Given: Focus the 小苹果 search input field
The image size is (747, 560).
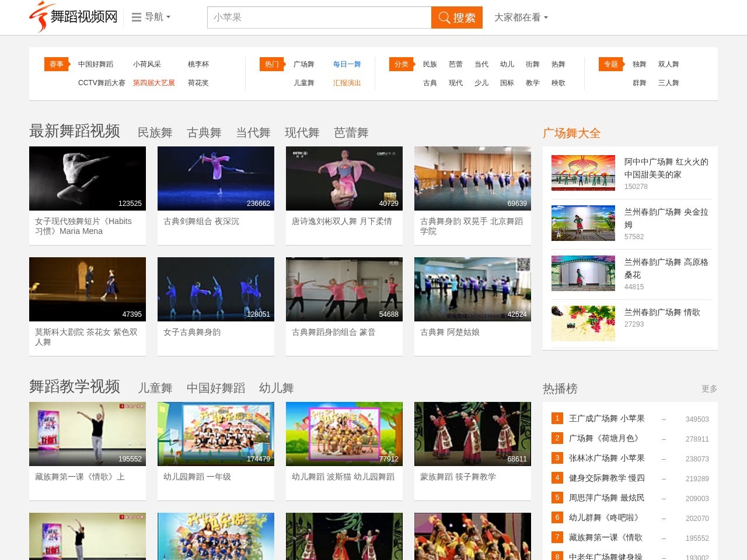Looking at the screenshot, I should coord(319,17).
